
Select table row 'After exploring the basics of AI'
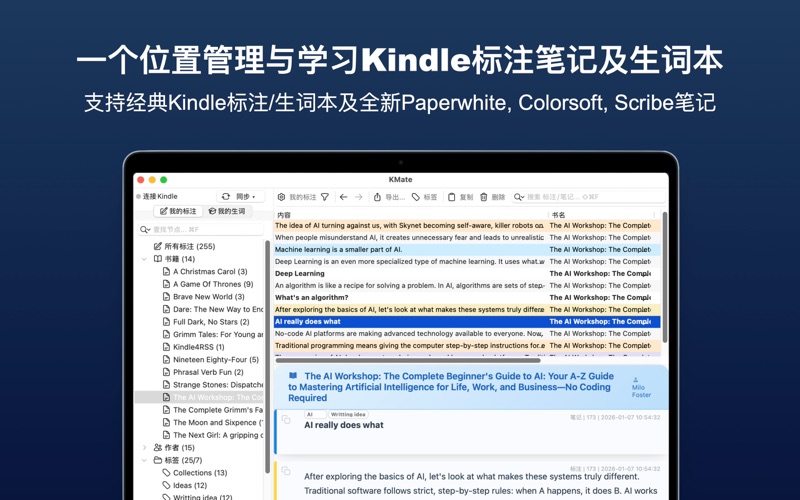point(467,309)
